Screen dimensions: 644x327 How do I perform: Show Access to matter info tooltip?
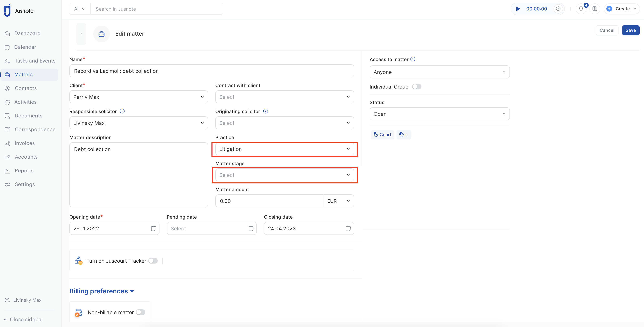[x=413, y=59]
